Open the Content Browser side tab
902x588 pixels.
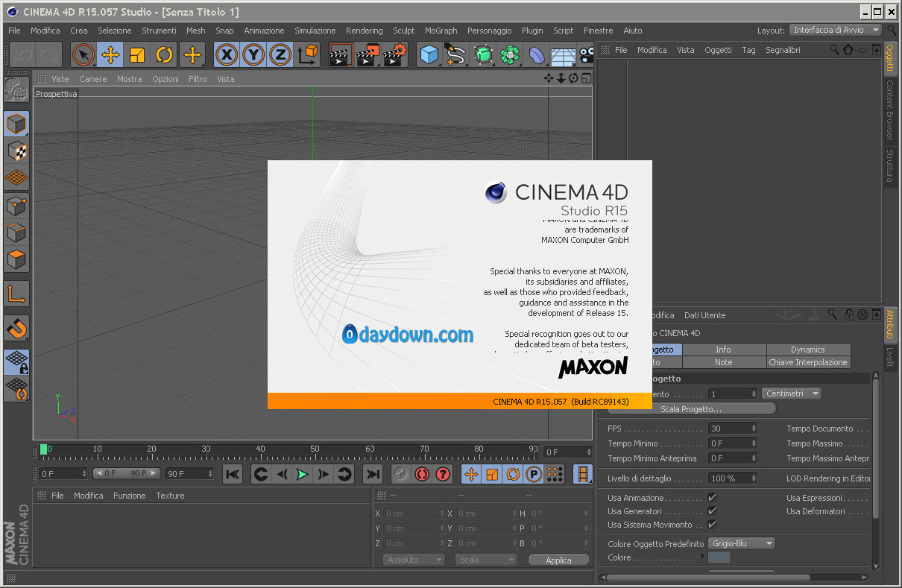click(x=889, y=110)
